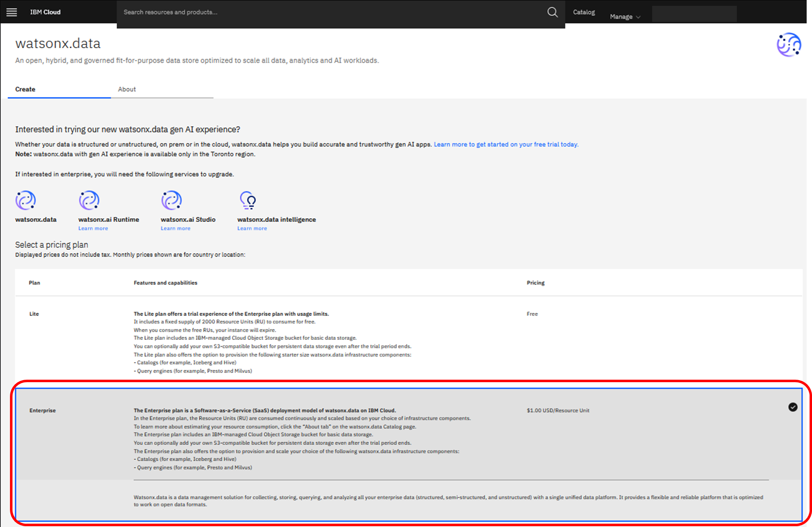Screen dimensions: 812x527
Task: Click the watsonx.ai Studio icon
Action: 171,200
